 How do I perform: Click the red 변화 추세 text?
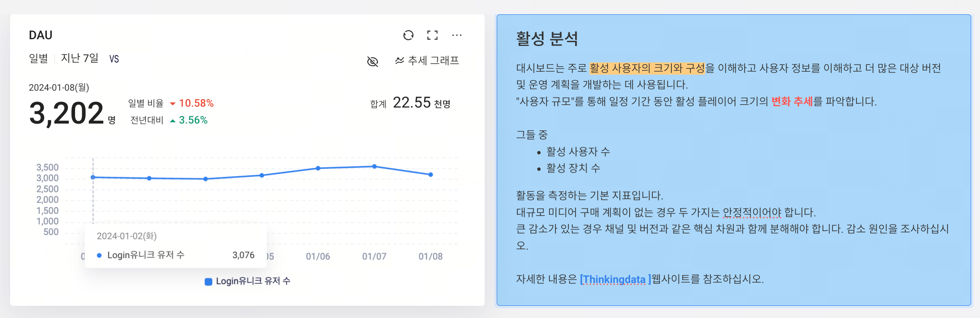click(x=792, y=102)
